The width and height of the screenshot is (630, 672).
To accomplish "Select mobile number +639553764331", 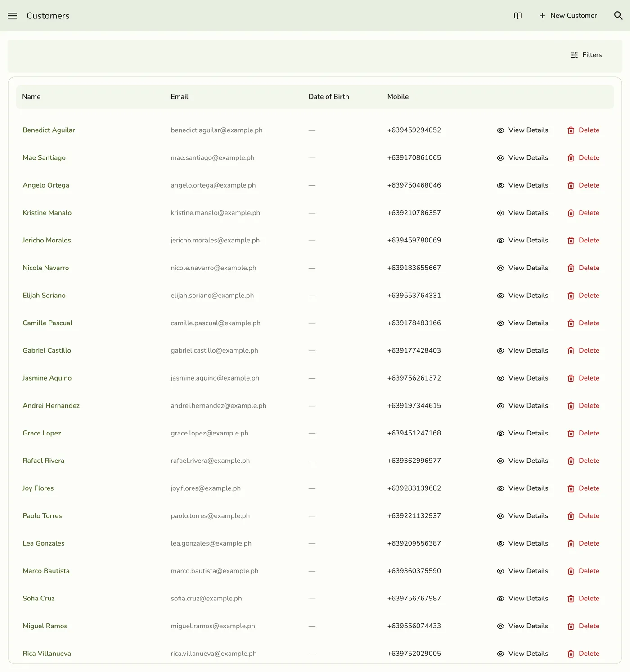I will pyautogui.click(x=414, y=295).
